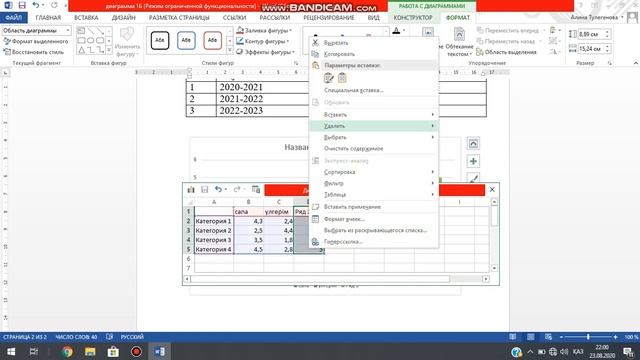Open the Эффекты фигуры dropdown

point(265,52)
